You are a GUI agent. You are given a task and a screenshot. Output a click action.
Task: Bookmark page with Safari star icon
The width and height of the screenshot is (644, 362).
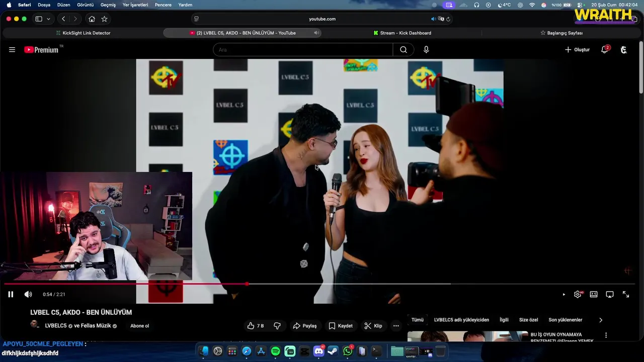pyautogui.click(x=104, y=19)
